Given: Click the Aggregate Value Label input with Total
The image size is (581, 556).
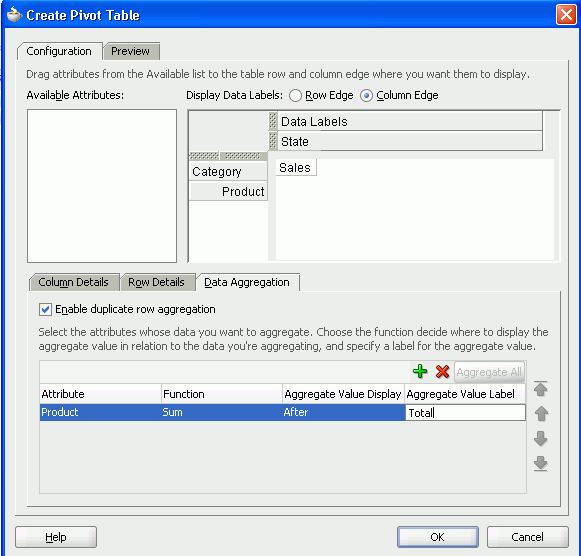Looking at the screenshot, I should pyautogui.click(x=465, y=413).
